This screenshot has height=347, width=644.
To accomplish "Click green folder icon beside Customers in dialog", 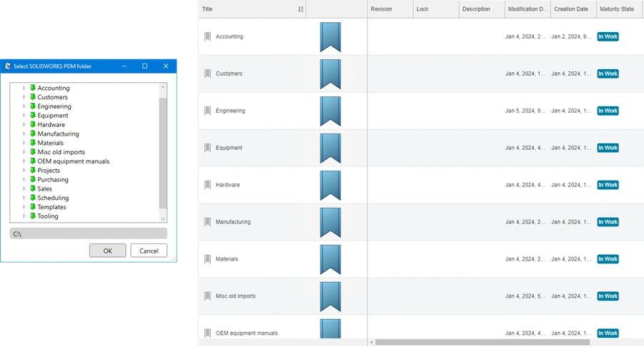I will coord(33,97).
